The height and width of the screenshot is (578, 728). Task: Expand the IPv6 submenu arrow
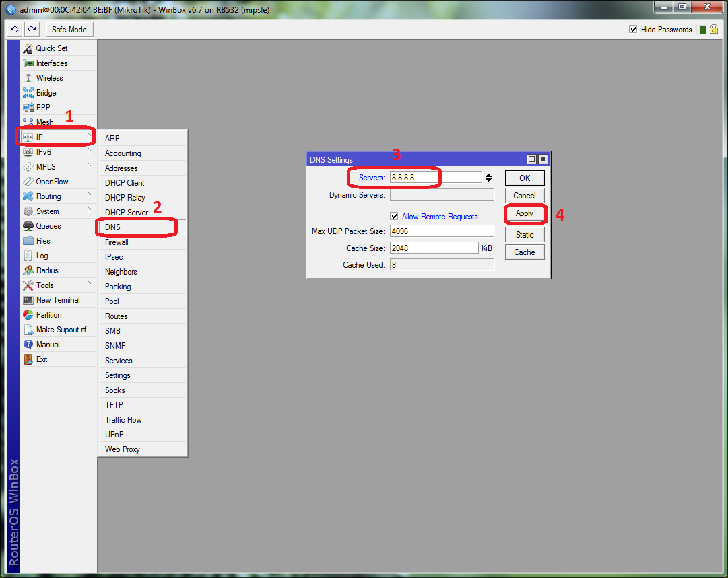(x=89, y=151)
